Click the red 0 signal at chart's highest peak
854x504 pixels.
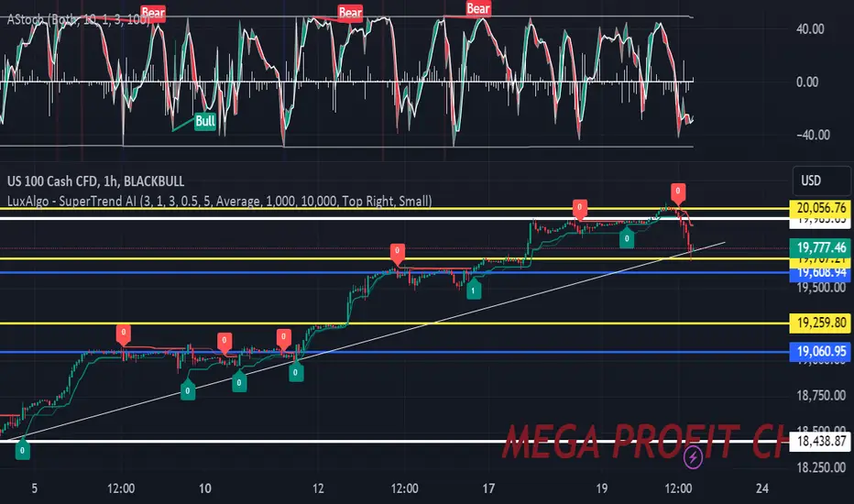[677, 192]
